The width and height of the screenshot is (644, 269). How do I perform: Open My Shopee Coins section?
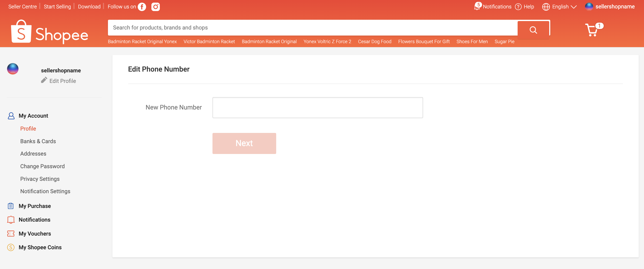pyautogui.click(x=40, y=247)
